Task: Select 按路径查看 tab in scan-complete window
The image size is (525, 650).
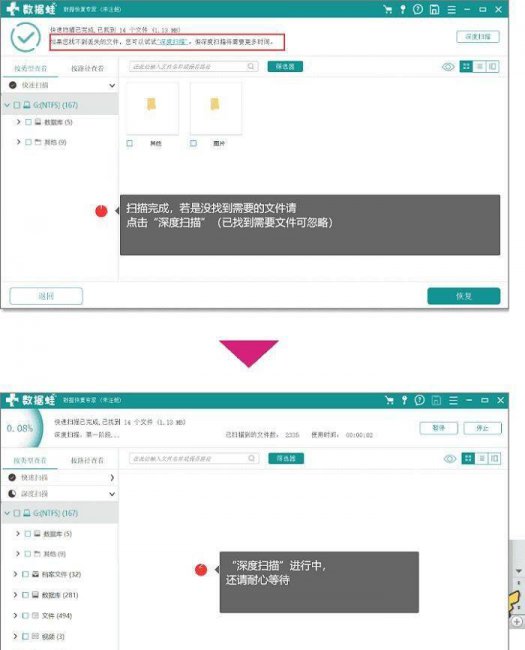Action: pyautogui.click(x=88, y=68)
